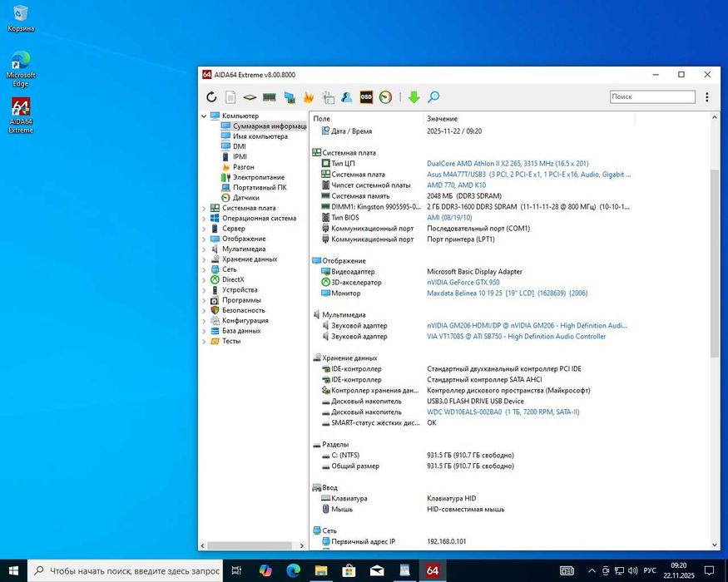Open Microsoft Store from taskbar
Screen dimensions: 728x582
tap(349, 570)
